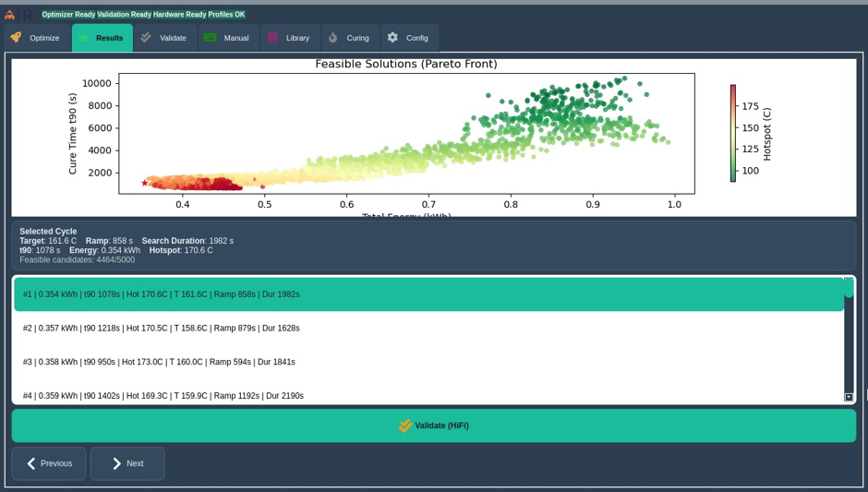Click the t90: 1078 s value
This screenshot has height=492, width=868.
click(40, 250)
